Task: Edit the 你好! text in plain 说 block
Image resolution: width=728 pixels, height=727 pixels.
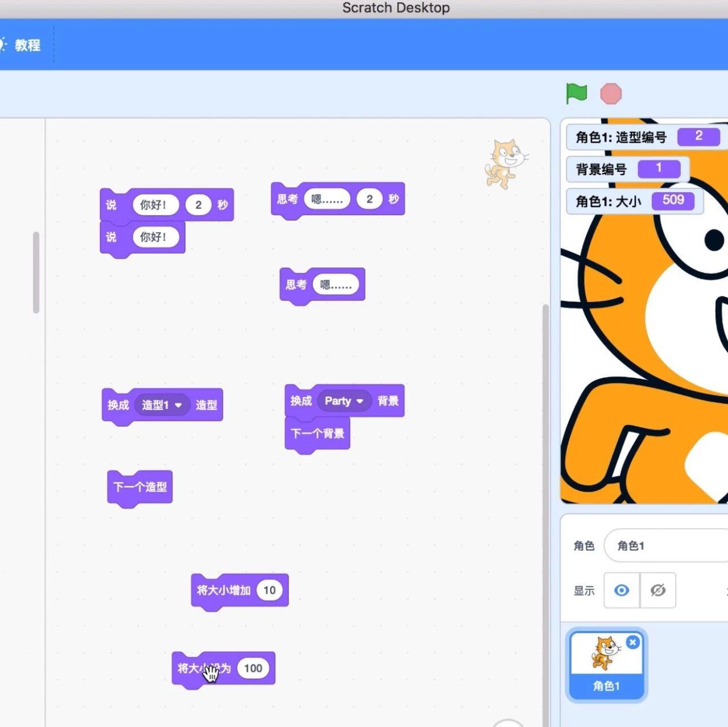Action: [155, 237]
